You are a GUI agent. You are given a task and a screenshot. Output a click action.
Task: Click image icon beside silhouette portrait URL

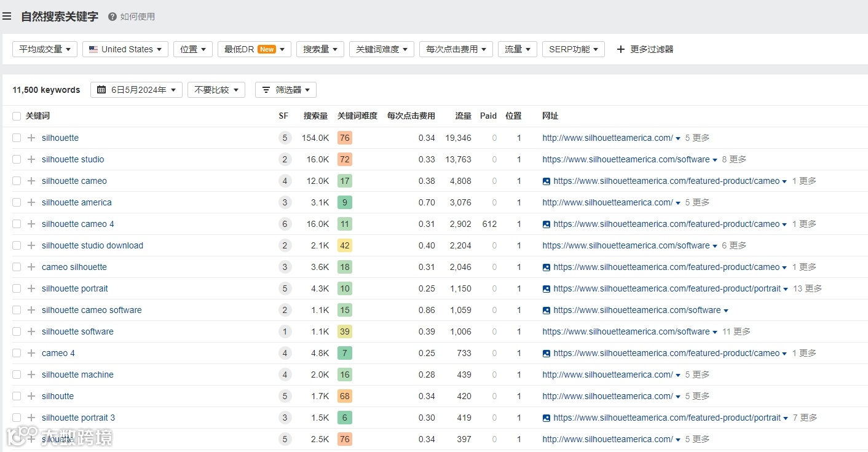pyautogui.click(x=546, y=288)
